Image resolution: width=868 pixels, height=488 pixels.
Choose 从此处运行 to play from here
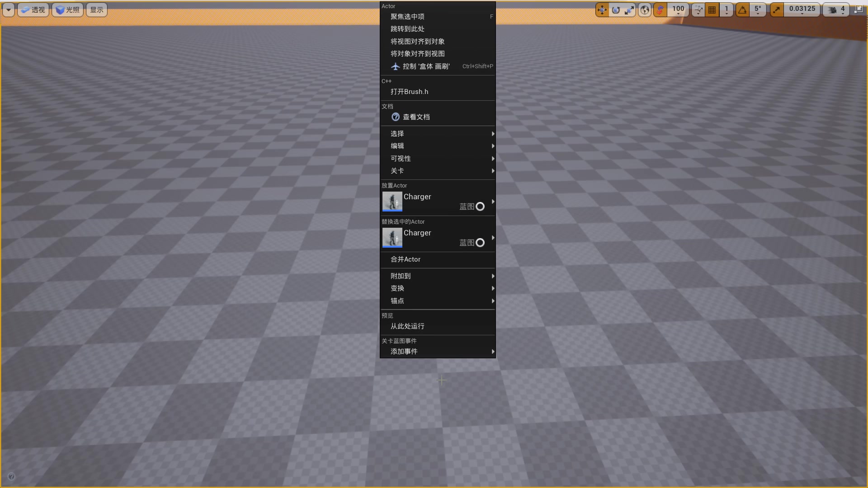(438, 326)
